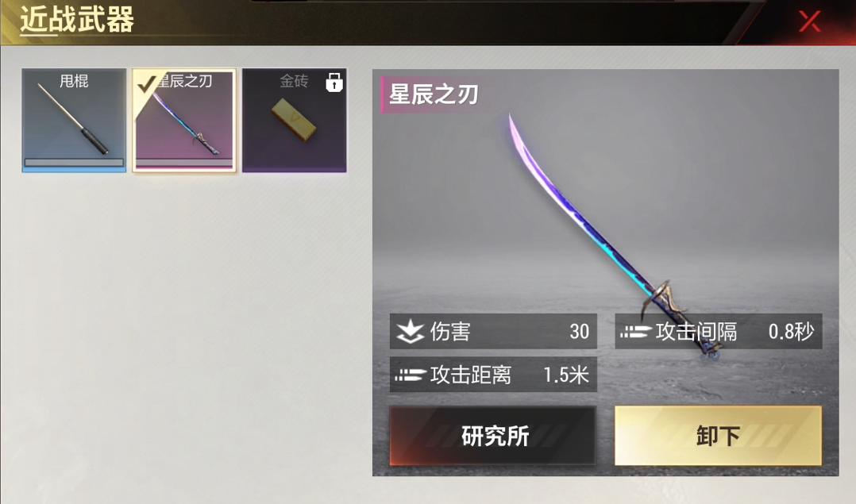
Task: Click the 攻击间隔 attack interval icon
Action: pos(635,331)
